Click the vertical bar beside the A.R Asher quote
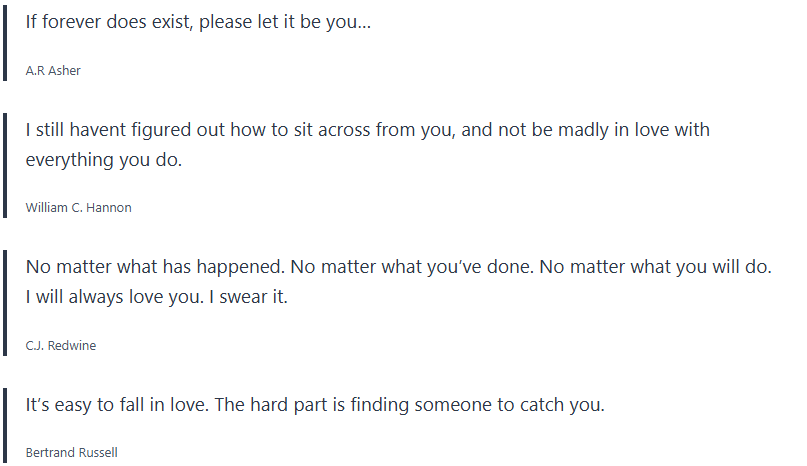Image resolution: width=807 pixels, height=466 pixels. pyautogui.click(x=4, y=44)
